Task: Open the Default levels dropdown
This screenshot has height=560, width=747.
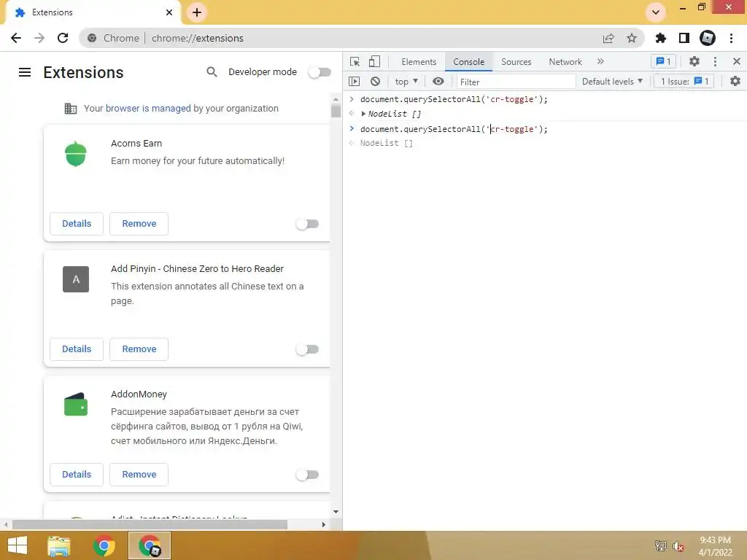Action: click(612, 82)
